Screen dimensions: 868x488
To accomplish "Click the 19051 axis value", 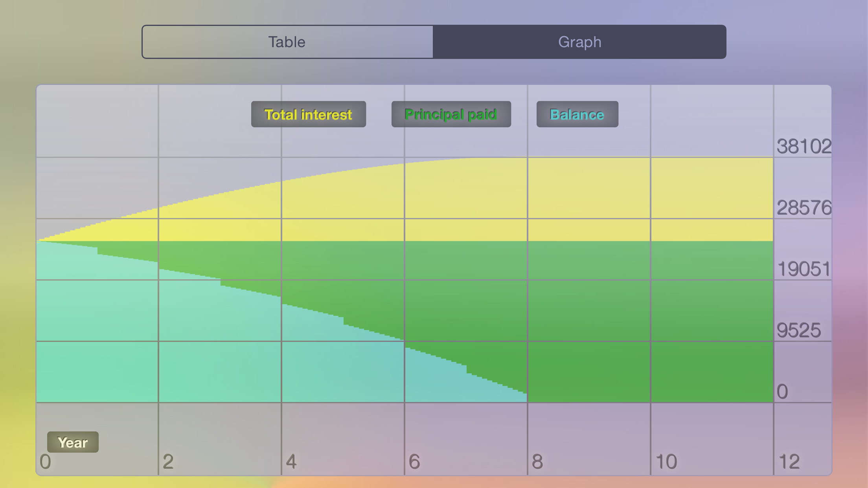I will click(x=804, y=269).
